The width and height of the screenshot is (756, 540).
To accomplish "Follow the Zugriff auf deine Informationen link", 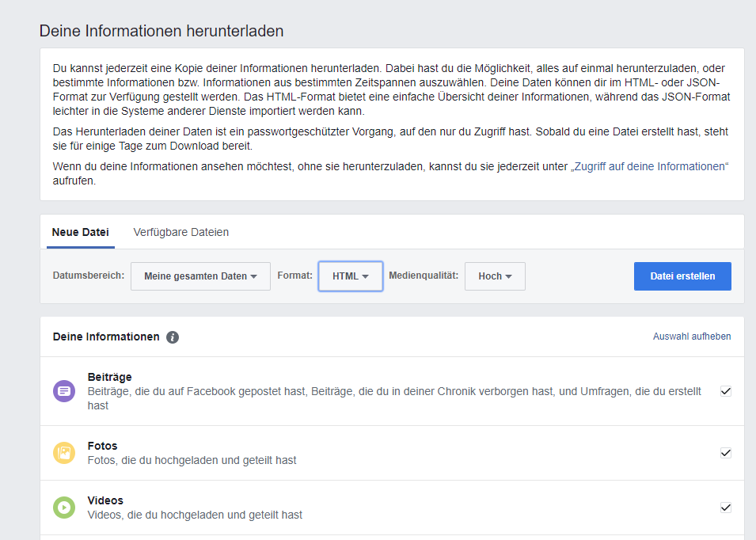I will coord(648,167).
